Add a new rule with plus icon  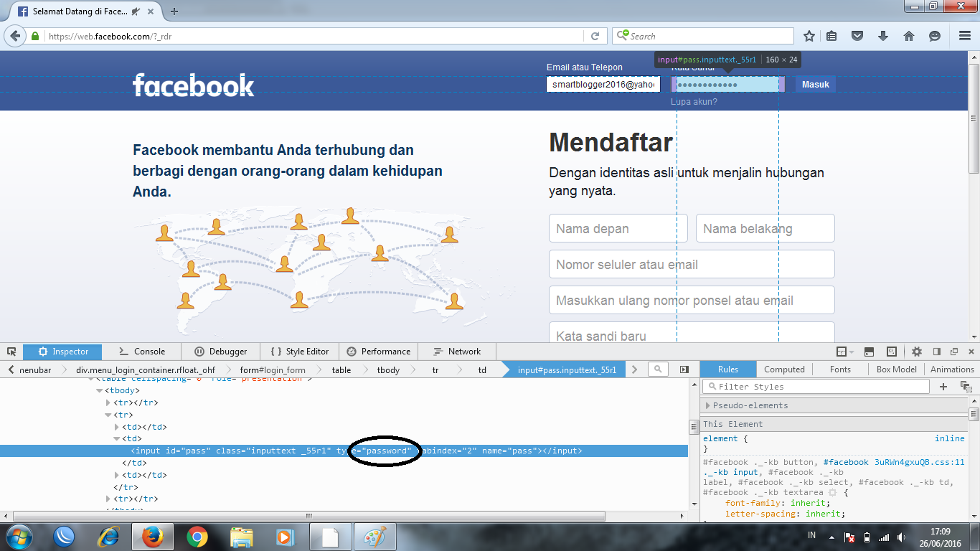coord(943,387)
